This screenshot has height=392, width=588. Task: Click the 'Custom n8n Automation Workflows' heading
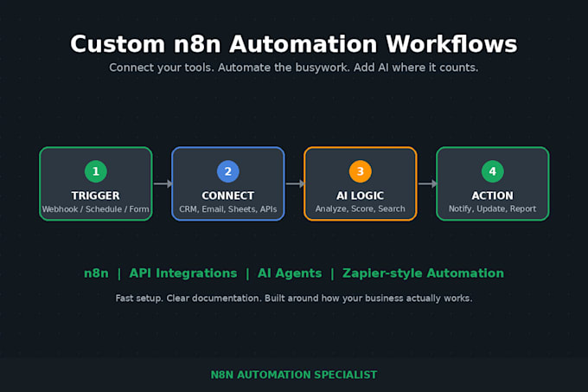(294, 44)
